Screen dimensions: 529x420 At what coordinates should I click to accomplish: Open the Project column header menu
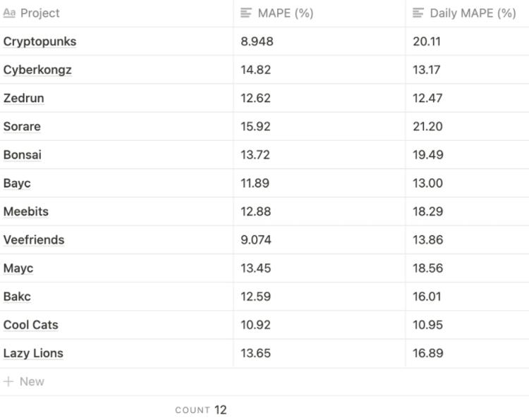tap(40, 13)
